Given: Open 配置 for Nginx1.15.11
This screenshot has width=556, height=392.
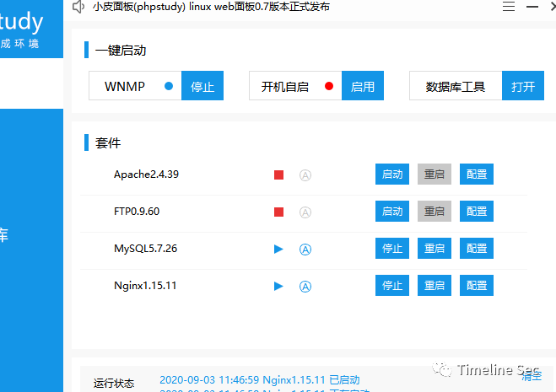Looking at the screenshot, I should [x=477, y=285].
